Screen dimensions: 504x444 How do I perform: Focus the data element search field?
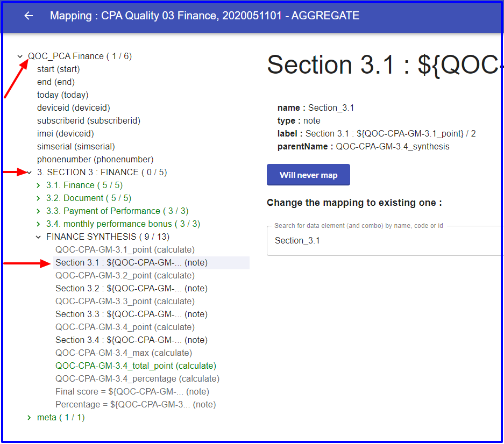385,241
